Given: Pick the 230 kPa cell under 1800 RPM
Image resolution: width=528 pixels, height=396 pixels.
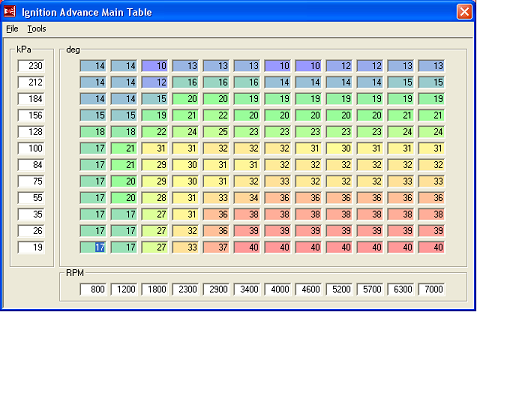Looking at the screenshot, I should [x=155, y=66].
